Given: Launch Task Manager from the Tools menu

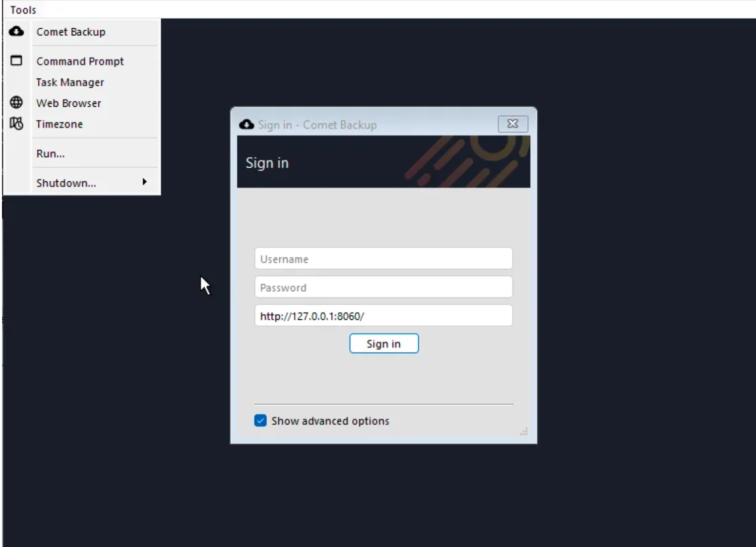Looking at the screenshot, I should click(x=70, y=82).
